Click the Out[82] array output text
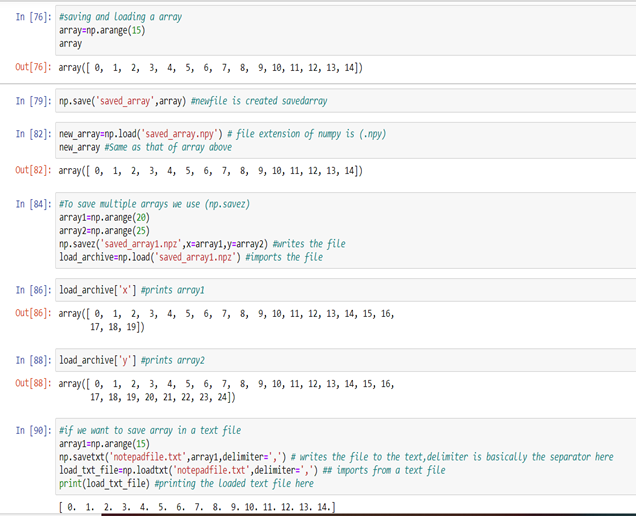The image size is (636, 516). coord(211,171)
